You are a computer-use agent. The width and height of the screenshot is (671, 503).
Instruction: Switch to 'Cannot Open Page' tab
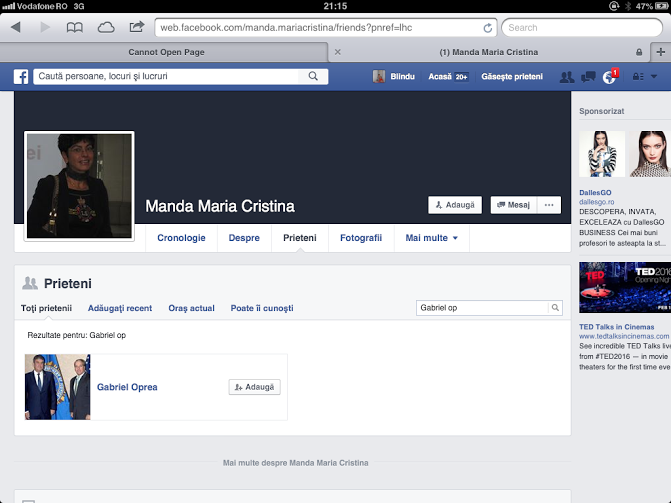tap(166, 52)
